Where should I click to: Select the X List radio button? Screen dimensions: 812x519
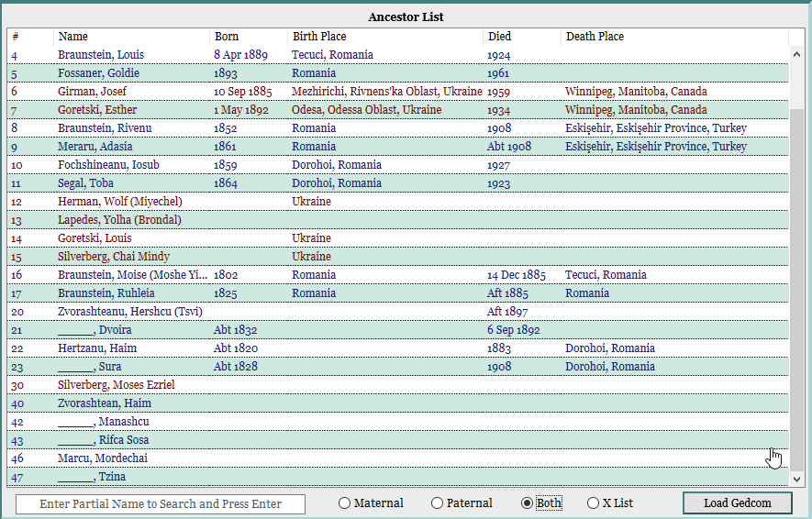(x=610, y=503)
